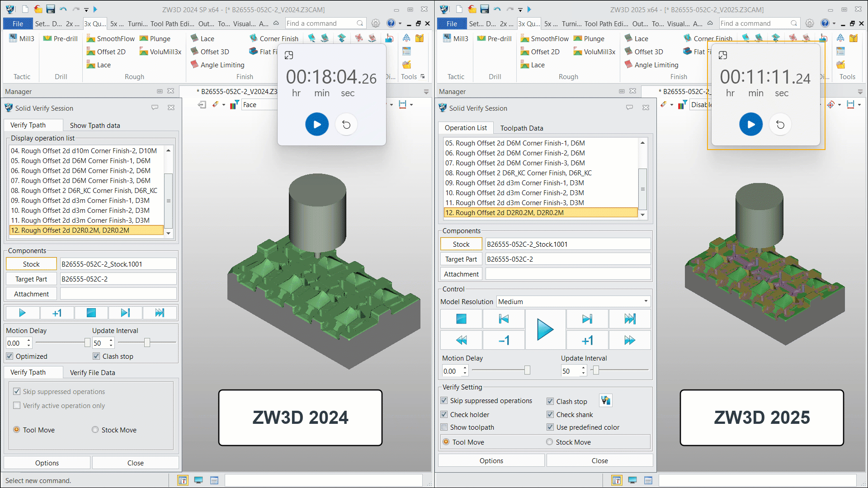Open Face filter dropdown in ZW3D 2024
The height and width of the screenshot is (488, 868).
pyautogui.click(x=259, y=104)
